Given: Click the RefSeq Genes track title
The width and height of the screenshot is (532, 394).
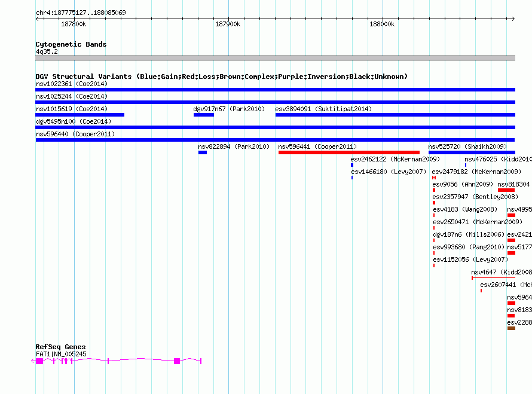Looking at the screenshot, I should tap(60, 347).
